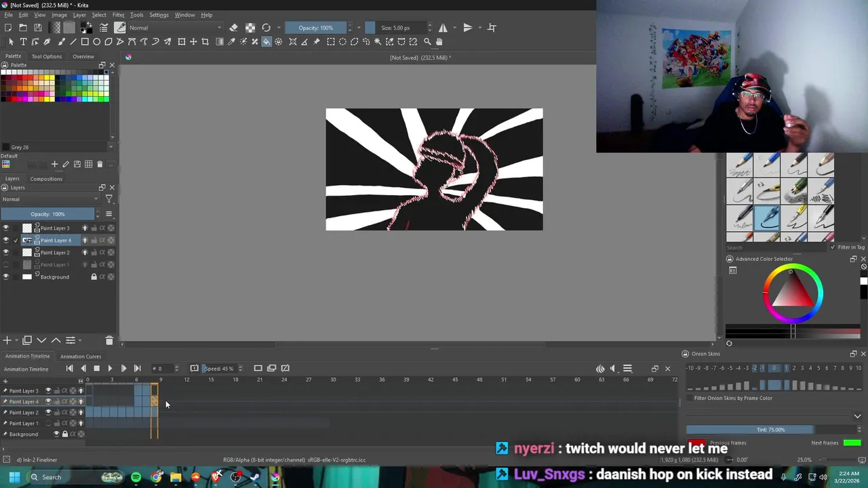Open timeline settings hamburger menu

(627, 369)
